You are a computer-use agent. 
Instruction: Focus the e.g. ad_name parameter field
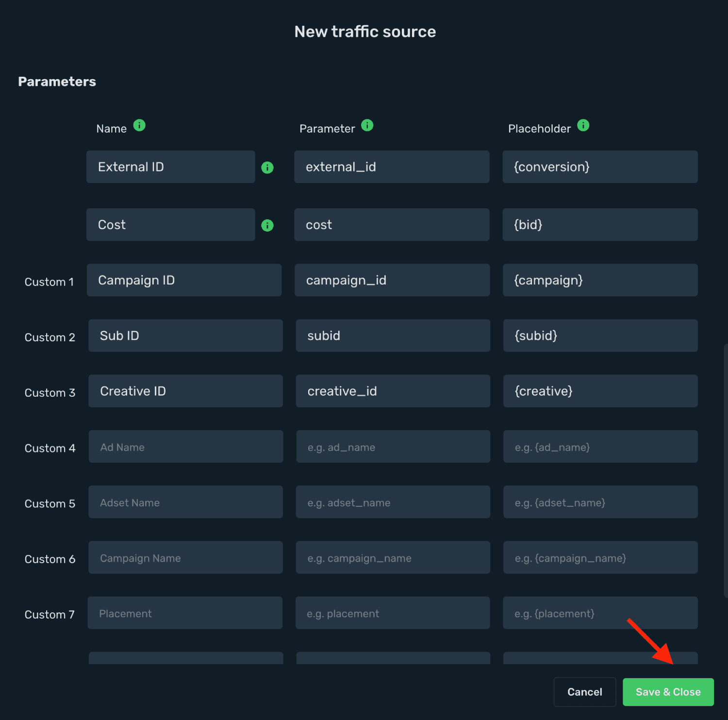(393, 447)
